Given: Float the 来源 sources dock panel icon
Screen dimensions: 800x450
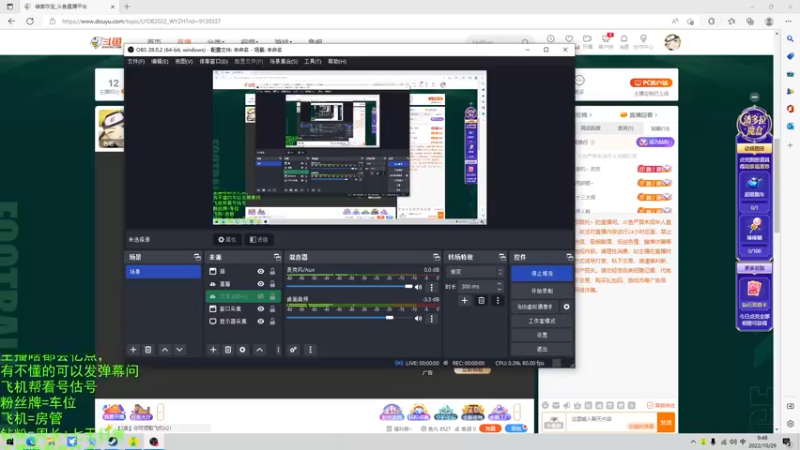Looking at the screenshot, I should [x=277, y=257].
